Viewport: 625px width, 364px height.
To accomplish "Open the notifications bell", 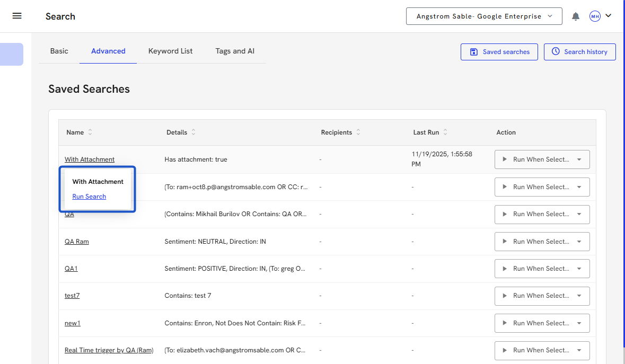I will coord(576,16).
